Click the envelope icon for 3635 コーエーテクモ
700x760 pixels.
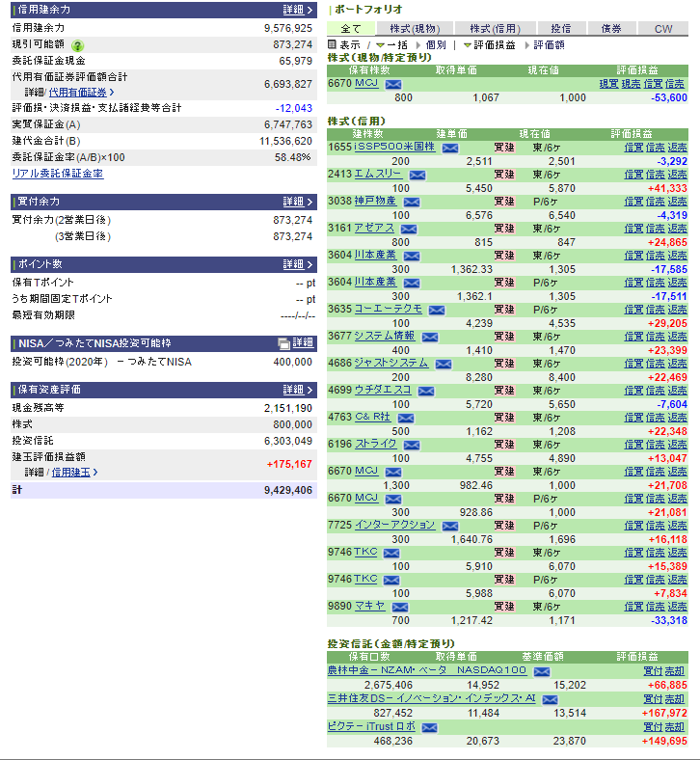click(x=437, y=311)
